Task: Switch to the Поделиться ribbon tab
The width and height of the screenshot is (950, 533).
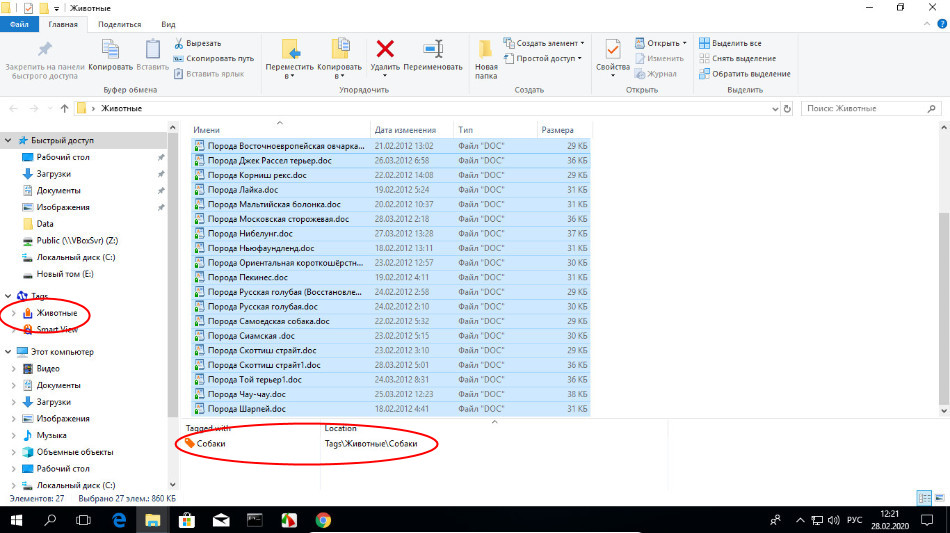Action: (119, 24)
